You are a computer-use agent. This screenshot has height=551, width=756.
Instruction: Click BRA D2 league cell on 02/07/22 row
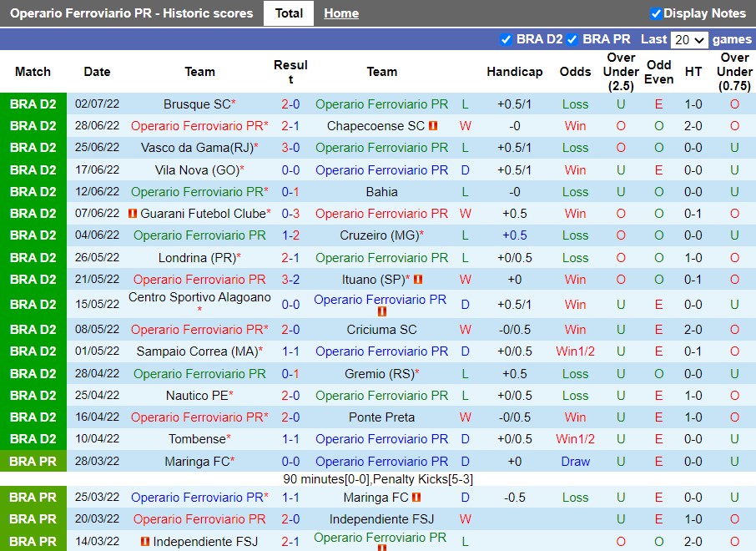[x=33, y=104]
